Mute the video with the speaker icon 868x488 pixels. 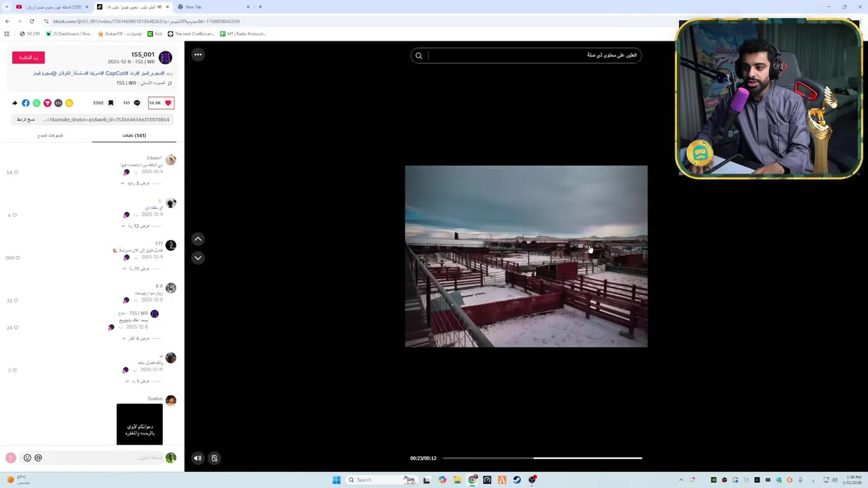coord(197,458)
